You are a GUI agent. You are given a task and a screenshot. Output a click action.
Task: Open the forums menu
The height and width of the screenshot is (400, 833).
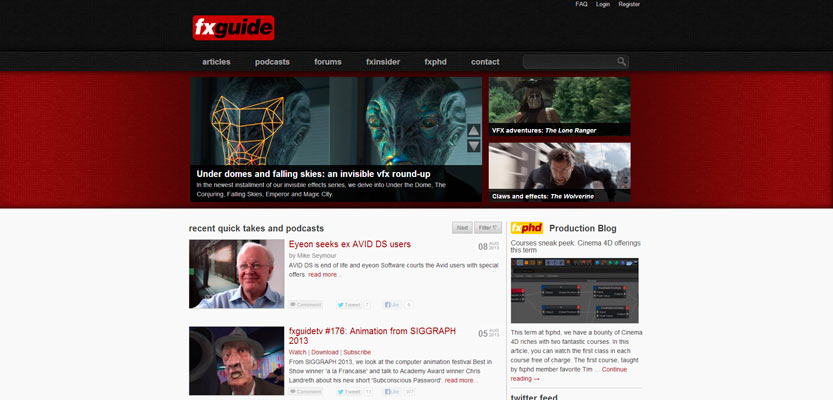tap(328, 62)
